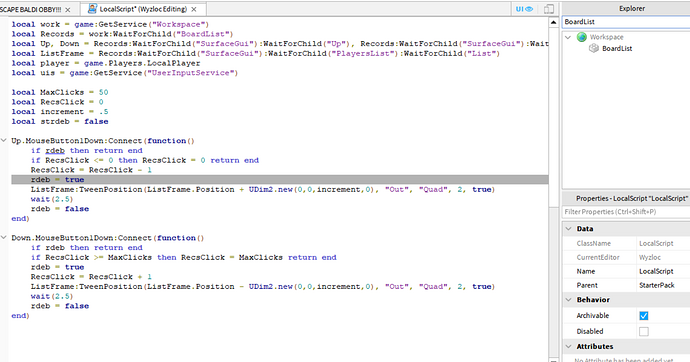This screenshot has height=362, width=690.
Task: Click the Name property value LocalScript
Action: point(656,271)
